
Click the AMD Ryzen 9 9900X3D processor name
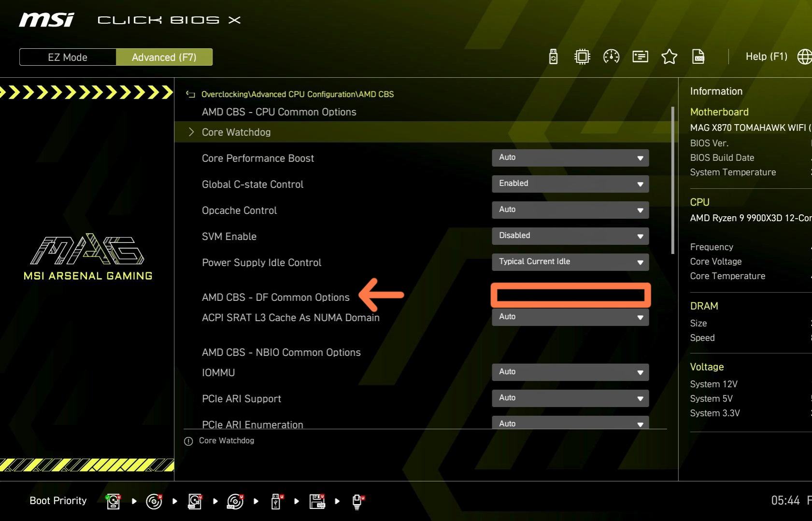pos(751,218)
